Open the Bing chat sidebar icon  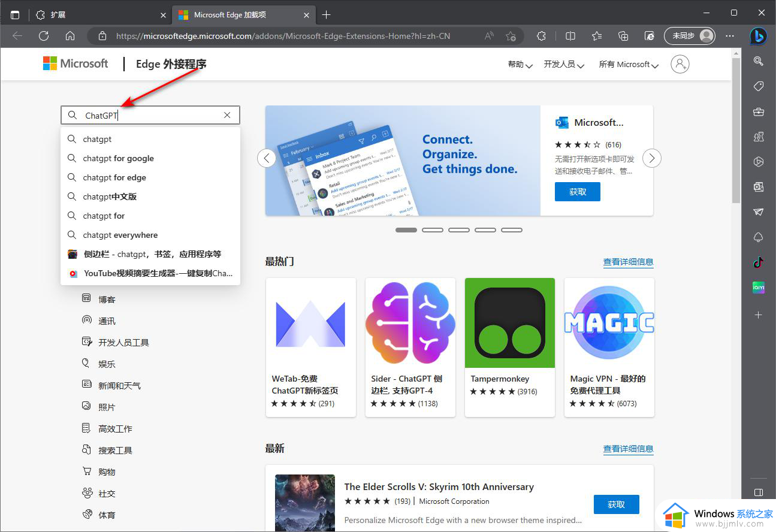pyautogui.click(x=759, y=36)
